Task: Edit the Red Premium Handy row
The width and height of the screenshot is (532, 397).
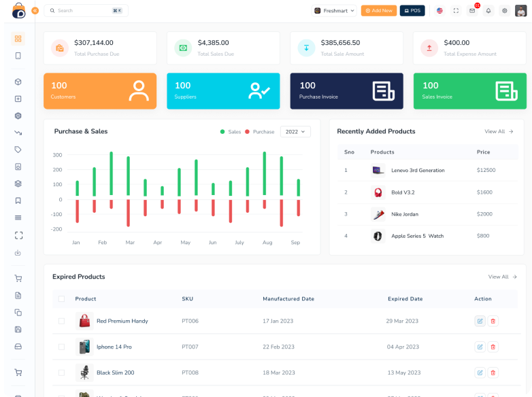Action: click(480, 321)
